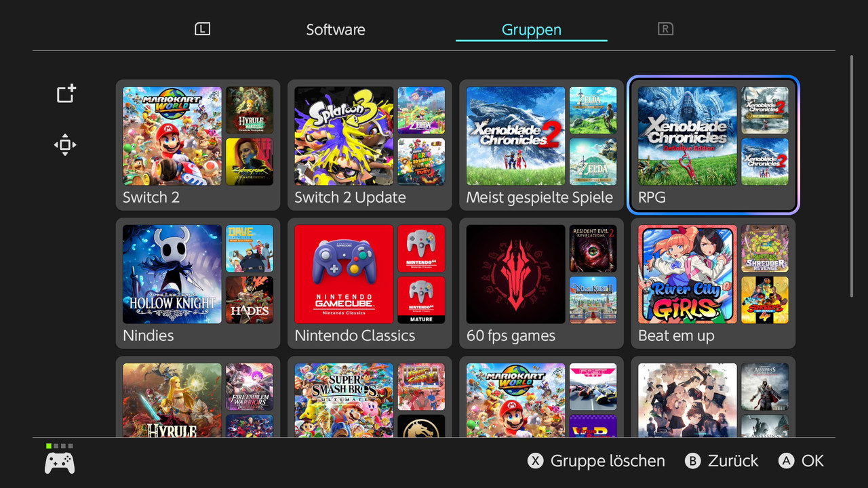Screen dimensions: 868x488
Task: Click the controller icon in bottom bar
Action: coord(60,463)
